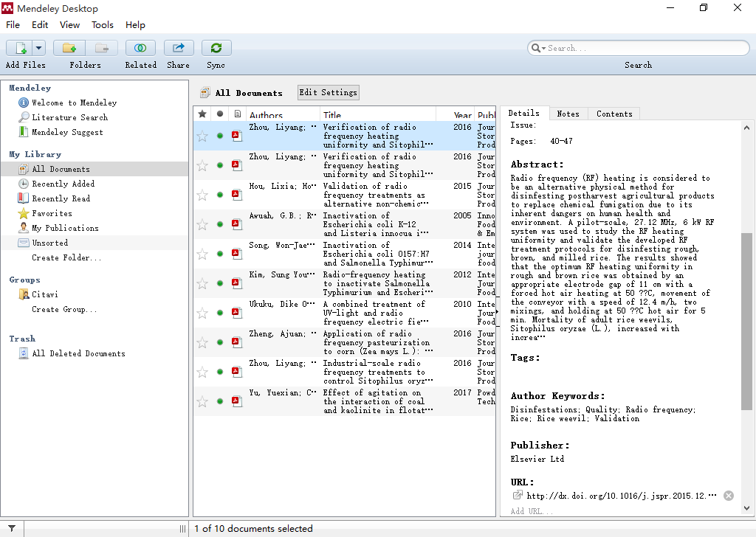Mark the Yu Yuexian 2017 paper as favorite
Image resolution: width=756 pixels, height=537 pixels.
point(202,401)
